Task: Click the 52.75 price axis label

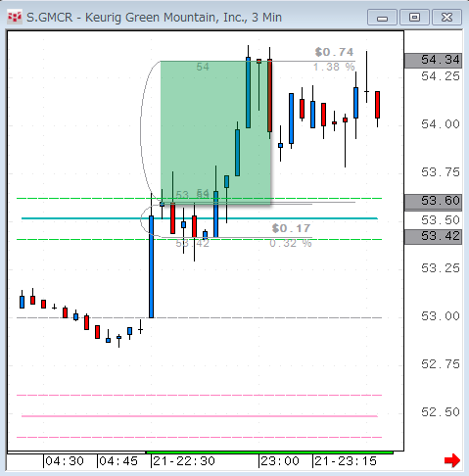Action: [x=441, y=364]
